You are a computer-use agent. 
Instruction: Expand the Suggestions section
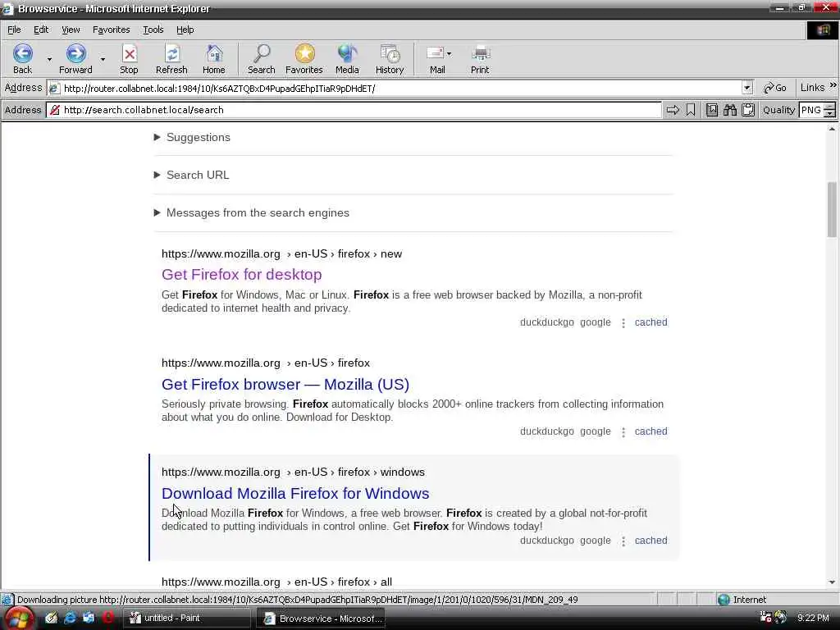pos(192,137)
